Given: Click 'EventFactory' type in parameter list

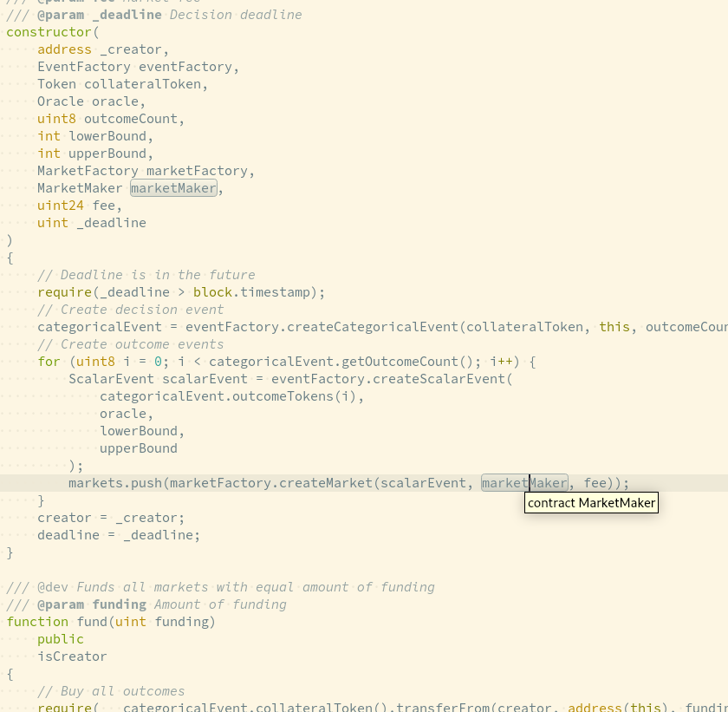Looking at the screenshot, I should pos(84,67).
